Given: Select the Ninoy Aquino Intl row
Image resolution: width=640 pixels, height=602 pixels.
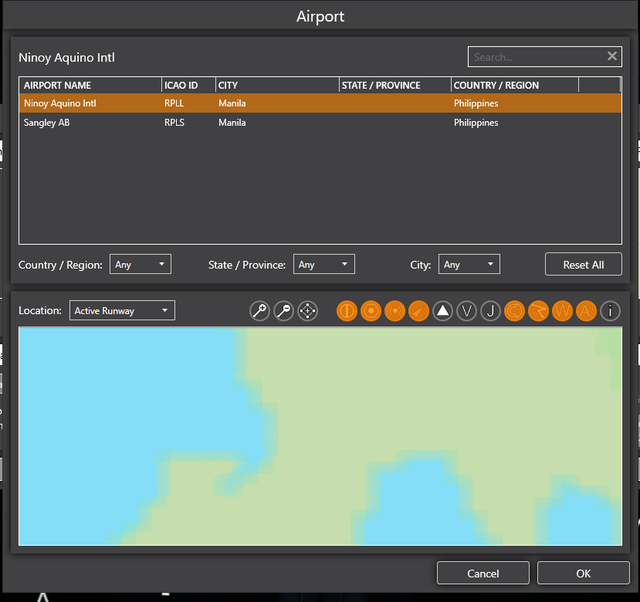Looking at the screenshot, I should [x=320, y=103].
